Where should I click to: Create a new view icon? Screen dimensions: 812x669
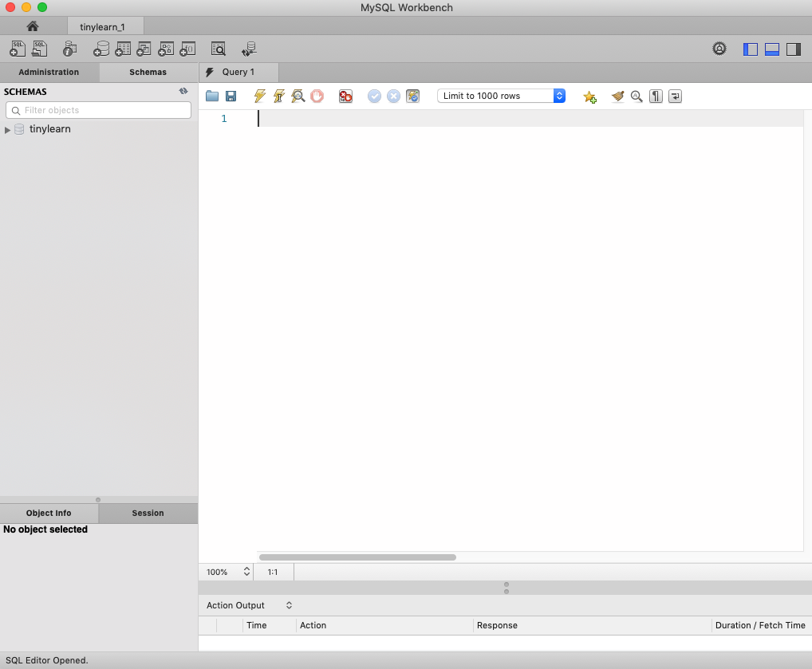[144, 49]
